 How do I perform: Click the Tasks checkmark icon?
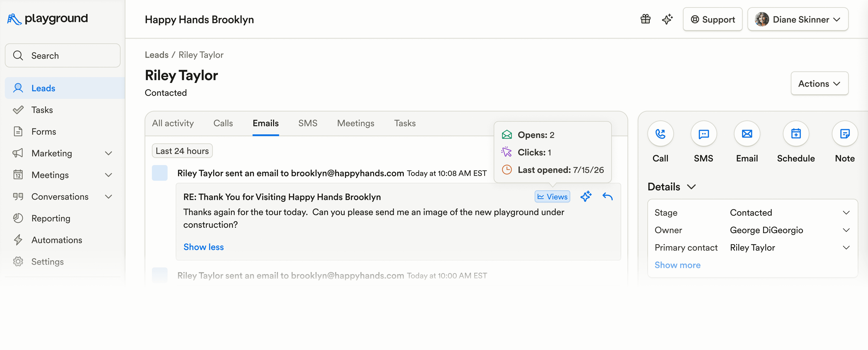[18, 110]
